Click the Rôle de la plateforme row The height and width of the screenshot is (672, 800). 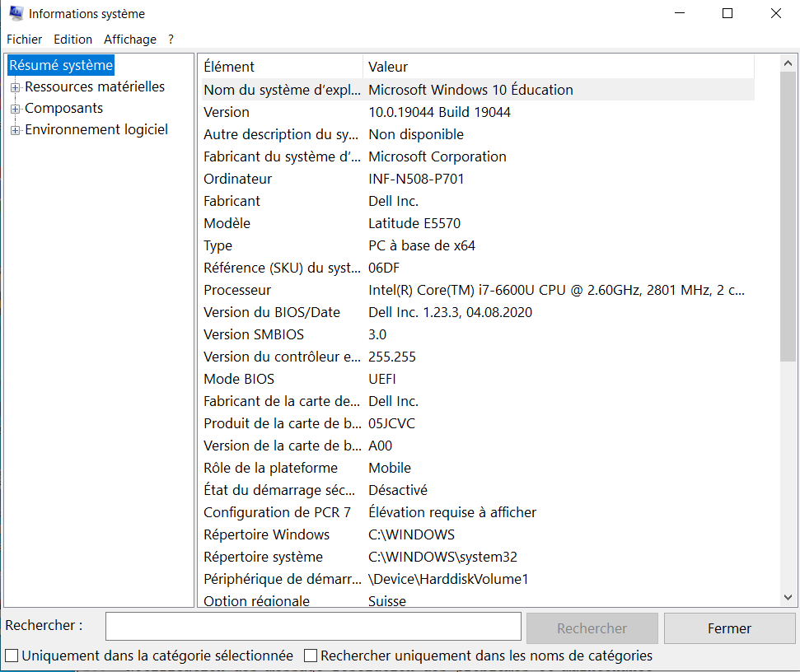tap(478, 468)
